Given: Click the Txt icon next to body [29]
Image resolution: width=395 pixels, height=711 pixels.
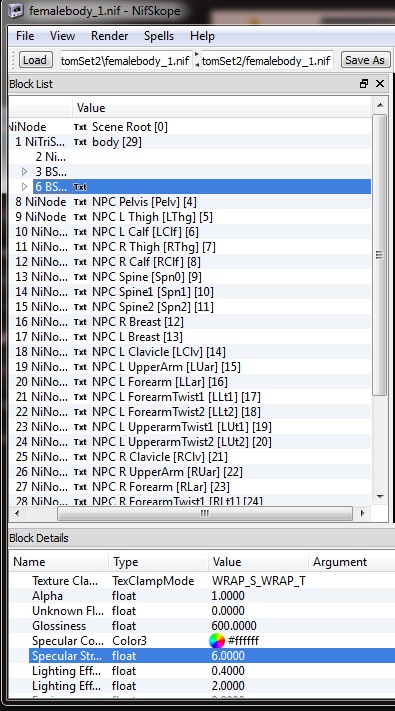Looking at the screenshot, I should (80, 142).
